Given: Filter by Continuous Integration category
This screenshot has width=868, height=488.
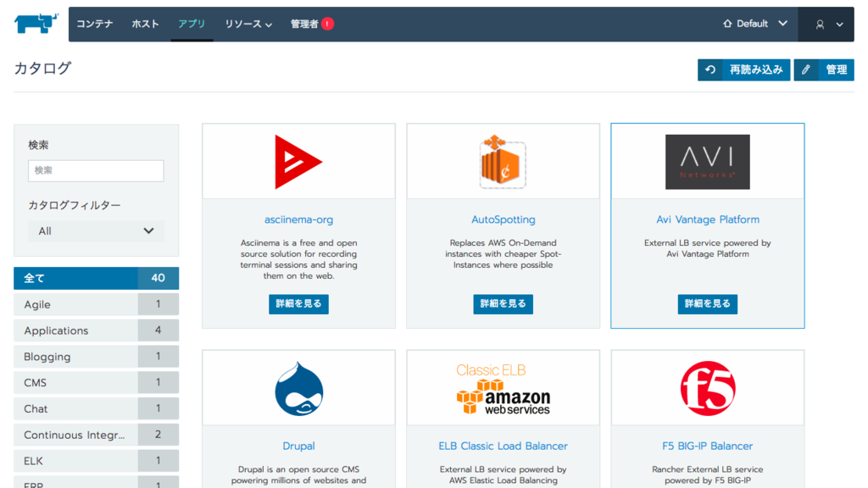Looking at the screenshot, I should pyautogui.click(x=97, y=435).
